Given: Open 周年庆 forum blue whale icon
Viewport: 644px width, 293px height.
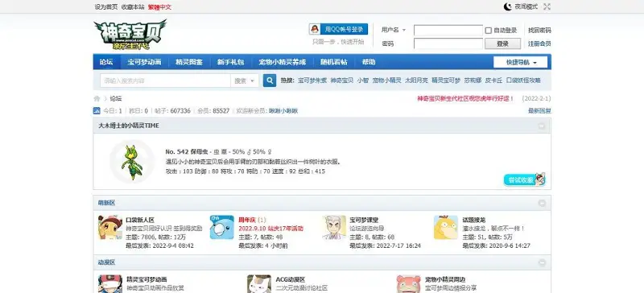Looking at the screenshot, I should 222,227.
